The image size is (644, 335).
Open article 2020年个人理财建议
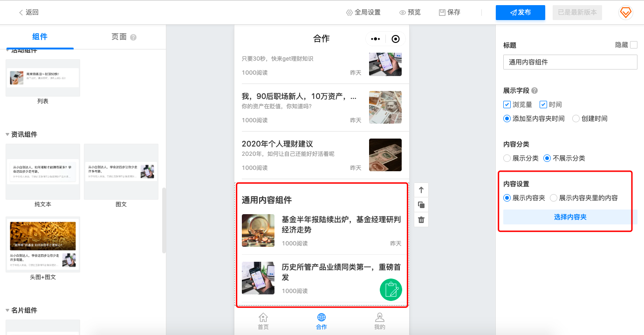tap(277, 144)
